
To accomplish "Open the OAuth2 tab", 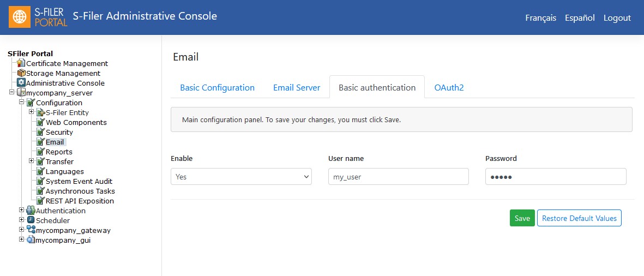I will (x=449, y=87).
